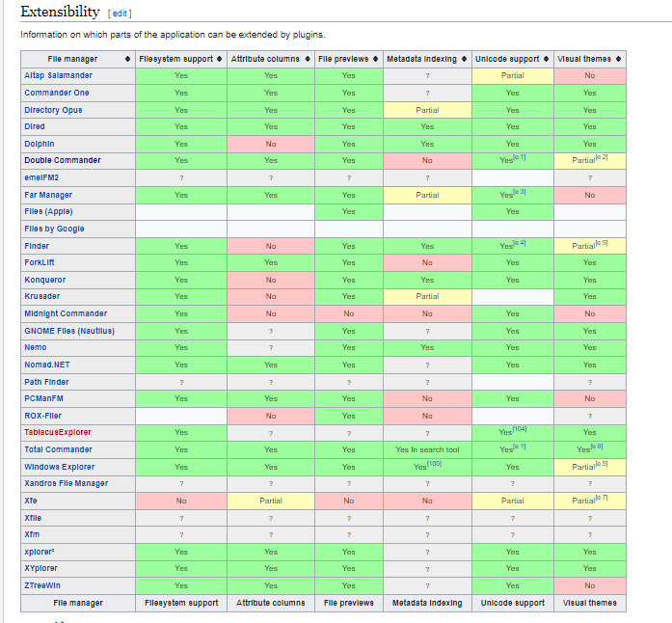This screenshot has height=623, width=672.
Task: Open footnote e 6 in Total Commander row
Action: (597, 447)
